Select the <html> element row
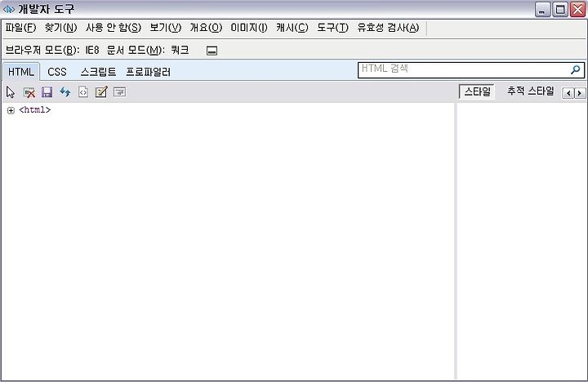 34,110
